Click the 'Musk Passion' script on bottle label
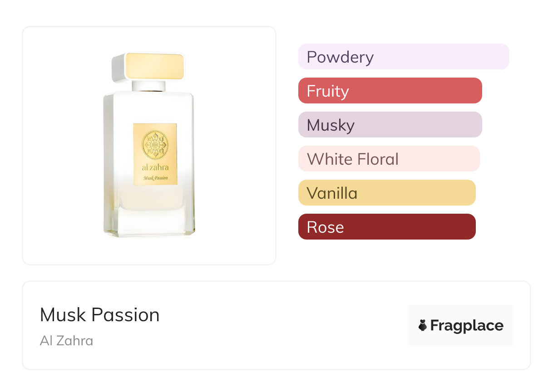The image size is (553, 392). [x=155, y=178]
